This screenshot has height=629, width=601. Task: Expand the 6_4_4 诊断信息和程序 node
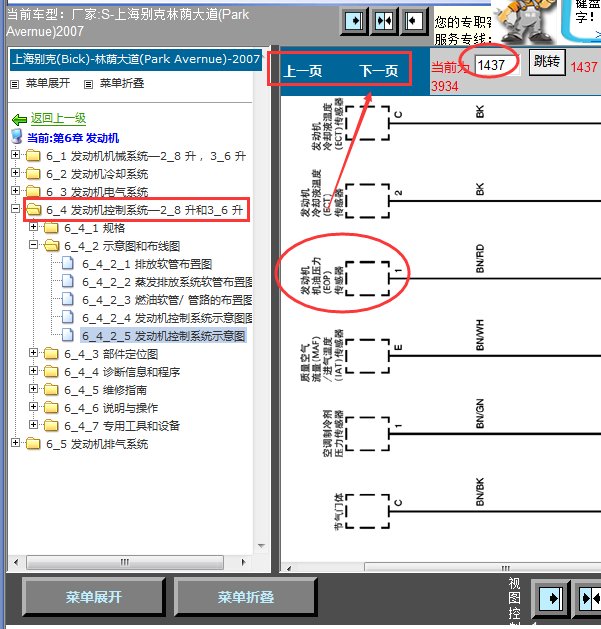[x=33, y=370]
